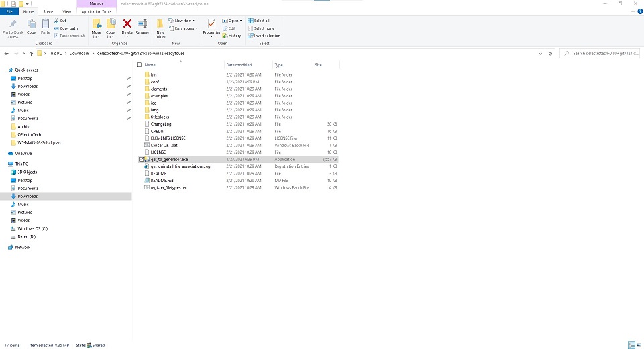Click Select all in the ribbon
The image size is (644, 349).
pos(261,21)
